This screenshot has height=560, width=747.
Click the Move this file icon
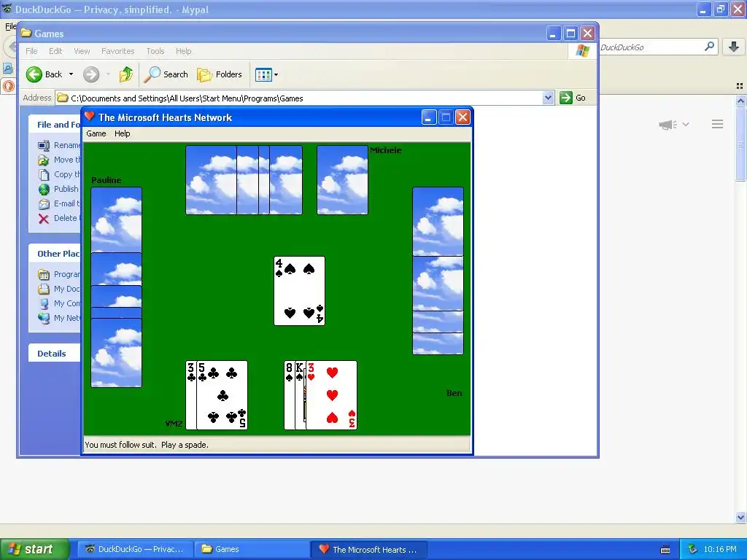click(44, 160)
